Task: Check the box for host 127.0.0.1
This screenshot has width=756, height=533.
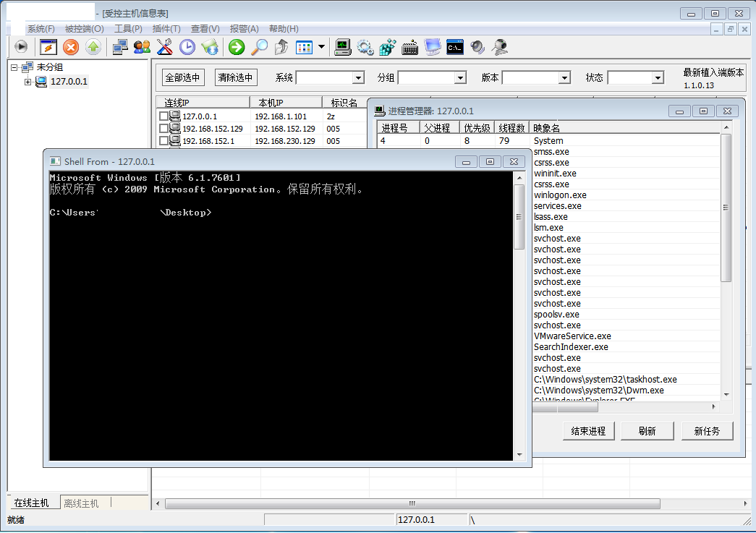Action: [163, 116]
